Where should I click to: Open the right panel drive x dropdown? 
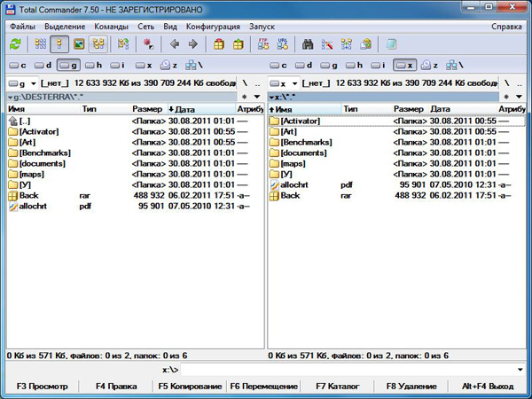click(284, 83)
